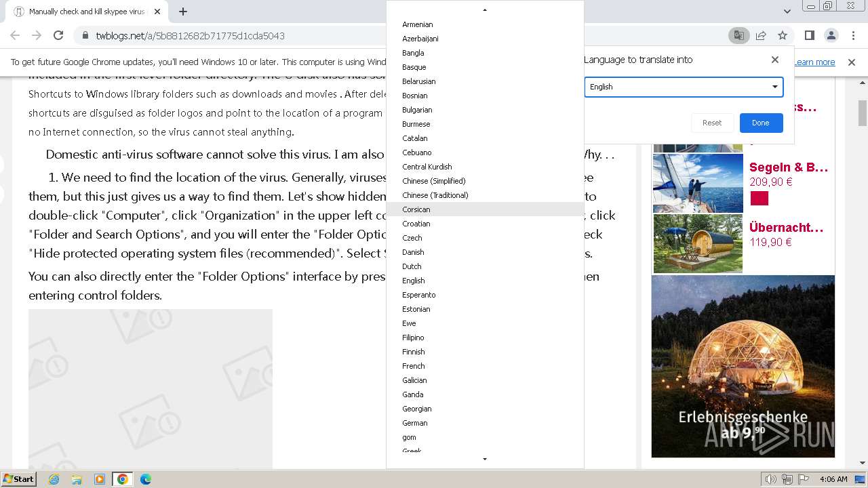
Task: Choose Catalan language option
Action: coord(485,138)
